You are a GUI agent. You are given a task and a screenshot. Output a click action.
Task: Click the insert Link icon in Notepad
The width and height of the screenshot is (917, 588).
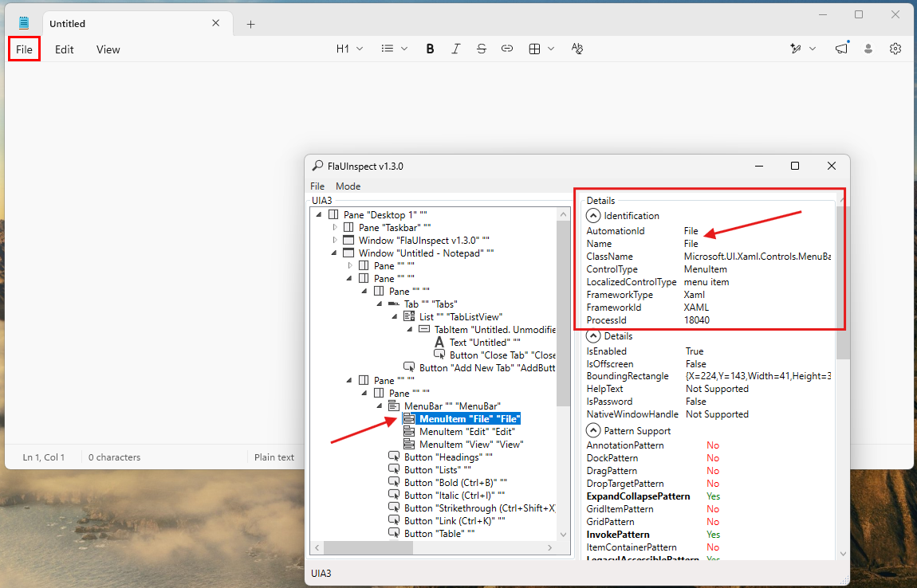[x=507, y=49]
